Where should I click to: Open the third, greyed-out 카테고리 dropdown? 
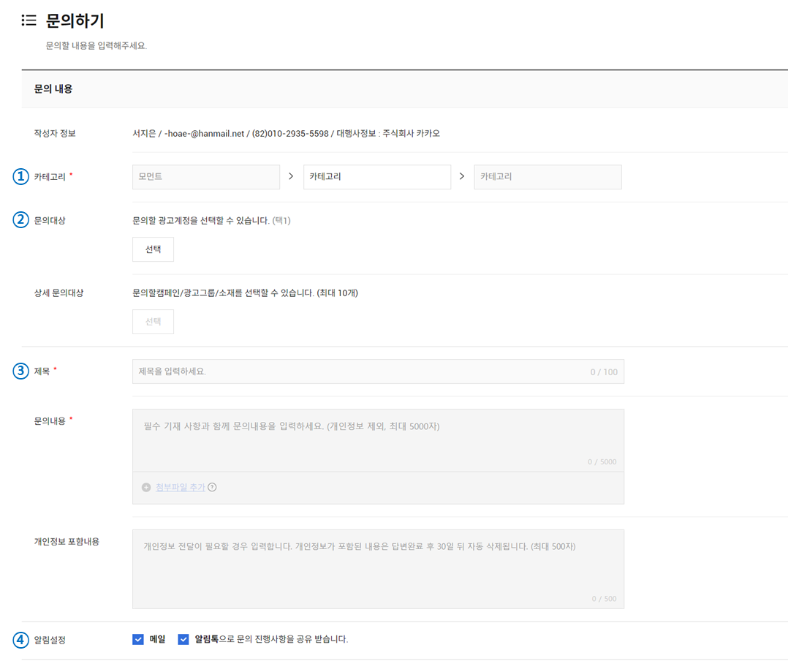point(548,177)
